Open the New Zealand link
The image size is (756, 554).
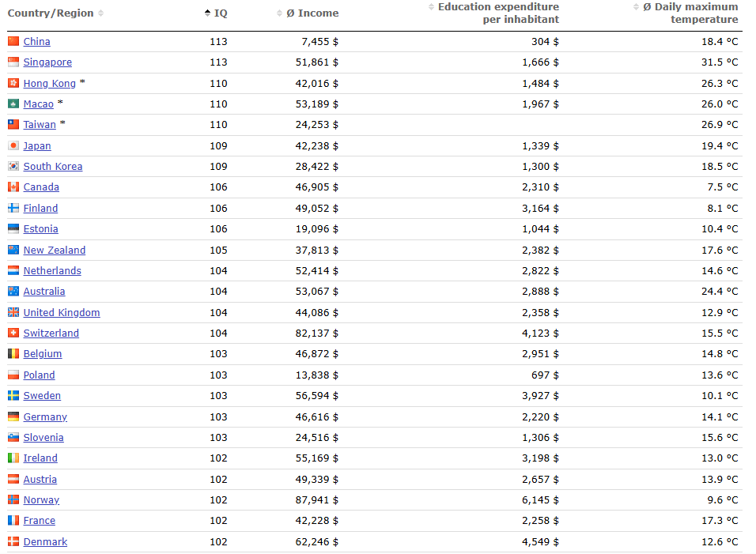point(54,250)
